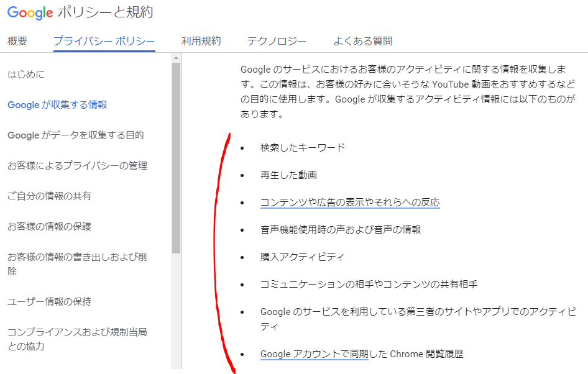Open ご自分の情報の共有 in sidebar
Viewport: 588px width, 374px height.
click(x=49, y=196)
